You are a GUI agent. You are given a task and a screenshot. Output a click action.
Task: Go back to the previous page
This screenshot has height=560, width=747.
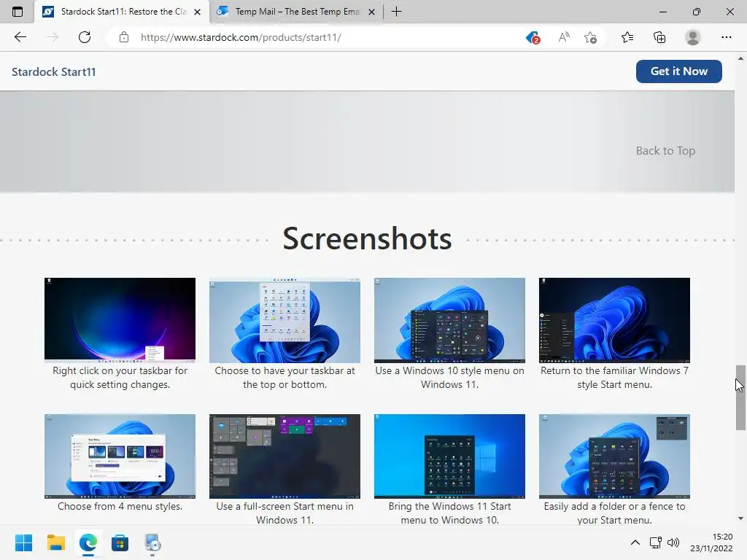coord(20,37)
